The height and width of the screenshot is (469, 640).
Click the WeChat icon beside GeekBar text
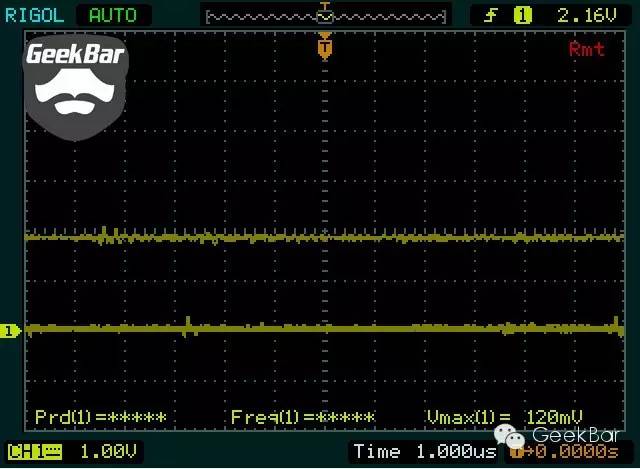coord(514,436)
